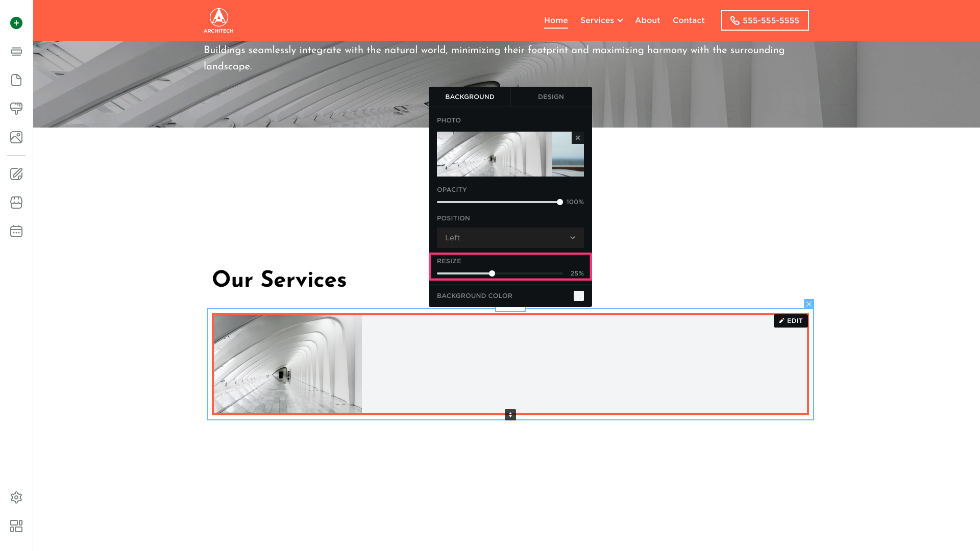
Task: Open the theme paint roller icon
Action: click(16, 109)
